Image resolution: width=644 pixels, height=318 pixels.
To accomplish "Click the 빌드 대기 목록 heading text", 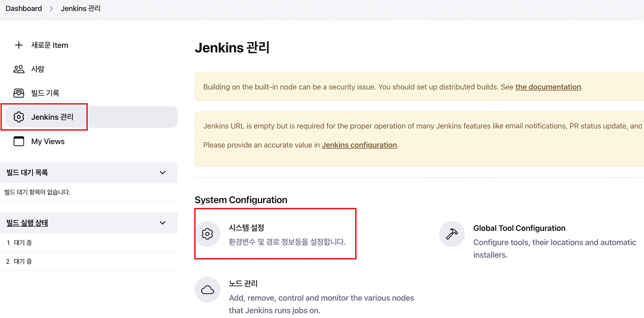I will click(27, 173).
